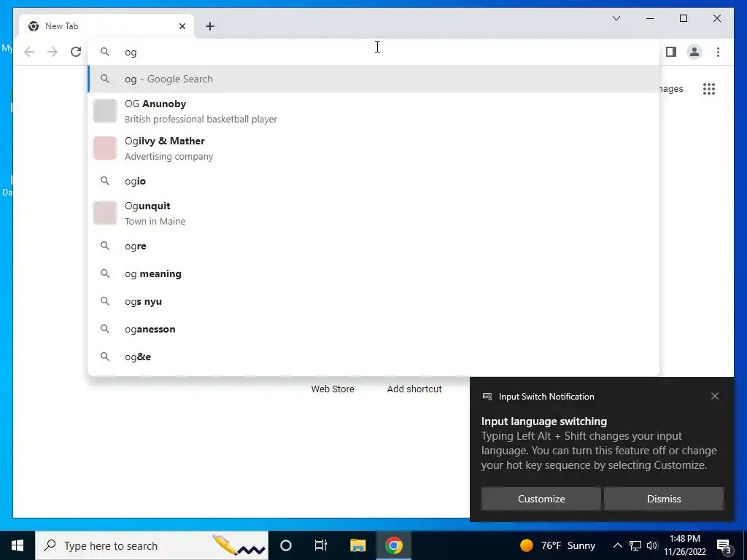The width and height of the screenshot is (747, 560).
Task: Click Add shortcut on new tab page
Action: pyautogui.click(x=414, y=389)
